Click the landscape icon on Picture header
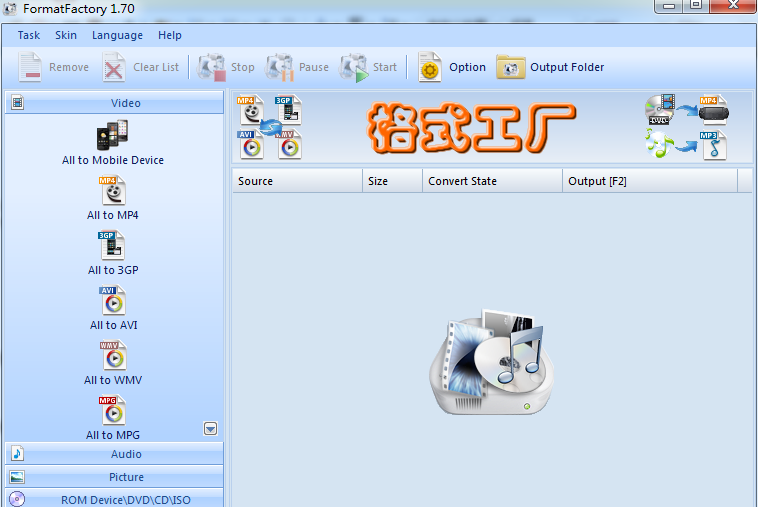Image resolution: width=758 pixels, height=507 pixels. (x=17, y=477)
